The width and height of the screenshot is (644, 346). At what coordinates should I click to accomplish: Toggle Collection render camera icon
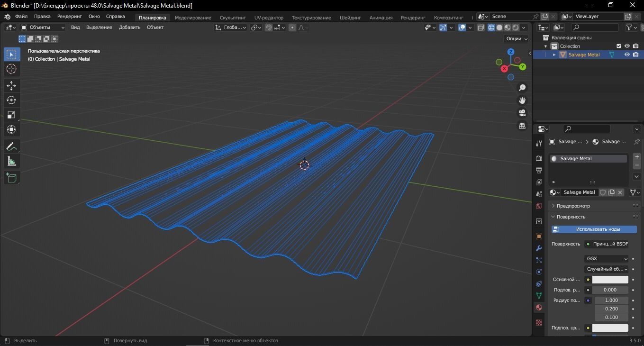tap(636, 46)
